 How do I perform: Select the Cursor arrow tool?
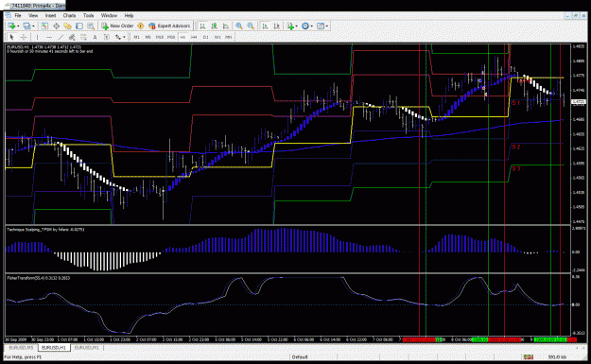pos(11,37)
